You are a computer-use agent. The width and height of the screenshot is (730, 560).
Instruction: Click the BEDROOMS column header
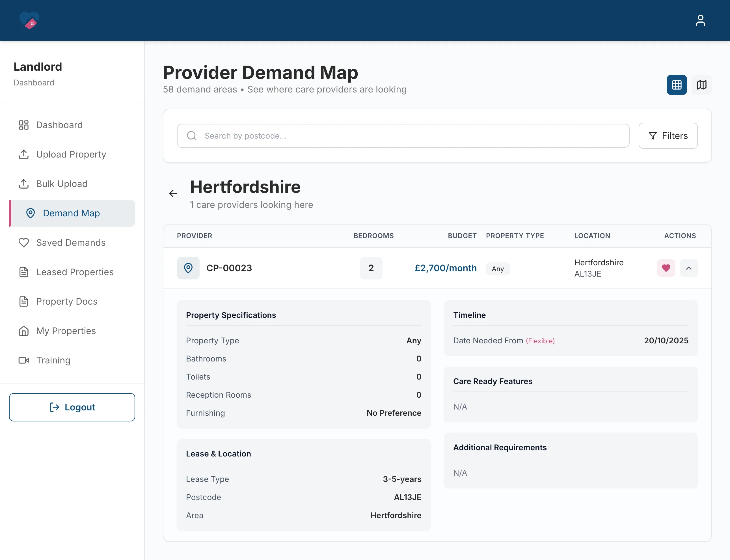pyautogui.click(x=373, y=236)
